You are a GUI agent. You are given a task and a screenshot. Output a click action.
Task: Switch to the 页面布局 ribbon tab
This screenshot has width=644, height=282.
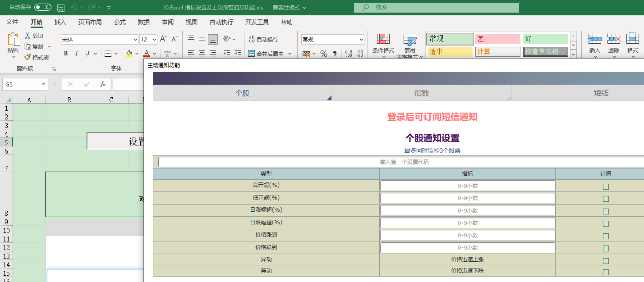[x=90, y=22]
